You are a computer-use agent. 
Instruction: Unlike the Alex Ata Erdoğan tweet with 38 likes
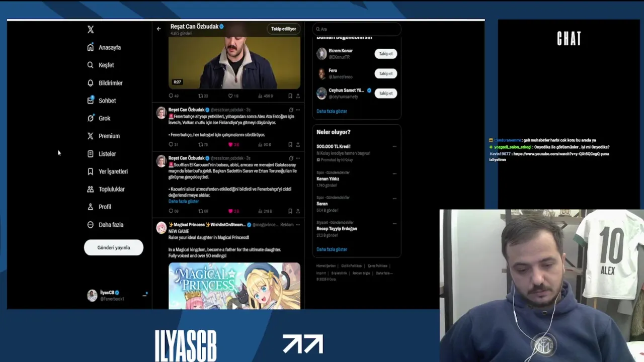(230, 144)
